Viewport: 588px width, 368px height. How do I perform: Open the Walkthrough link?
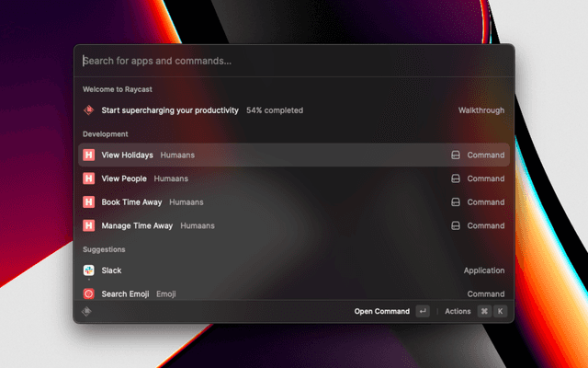coord(481,110)
